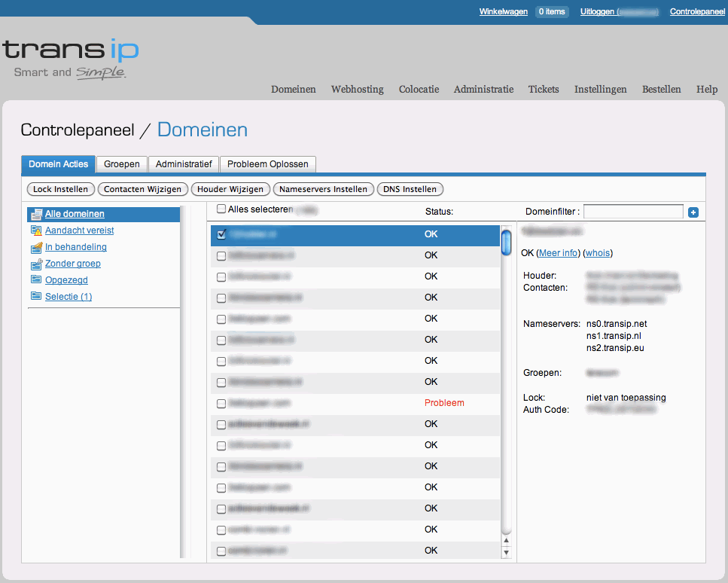Click the niet van toepassing lock value
728x583 pixels.
626,398
